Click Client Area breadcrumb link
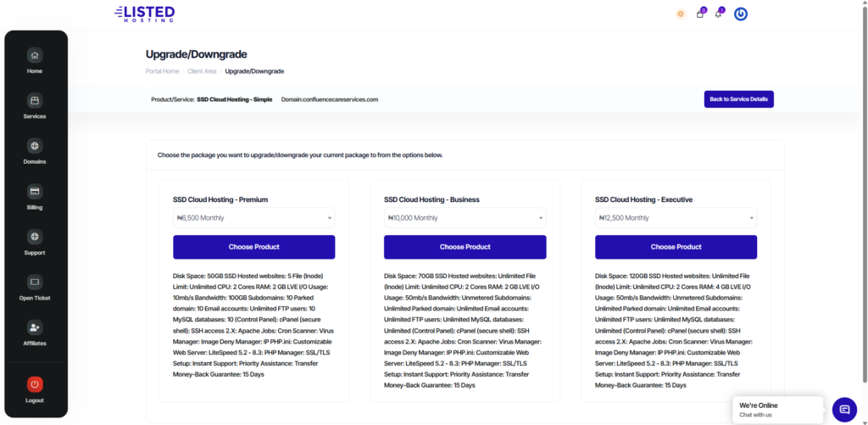The image size is (868, 425). tap(202, 71)
